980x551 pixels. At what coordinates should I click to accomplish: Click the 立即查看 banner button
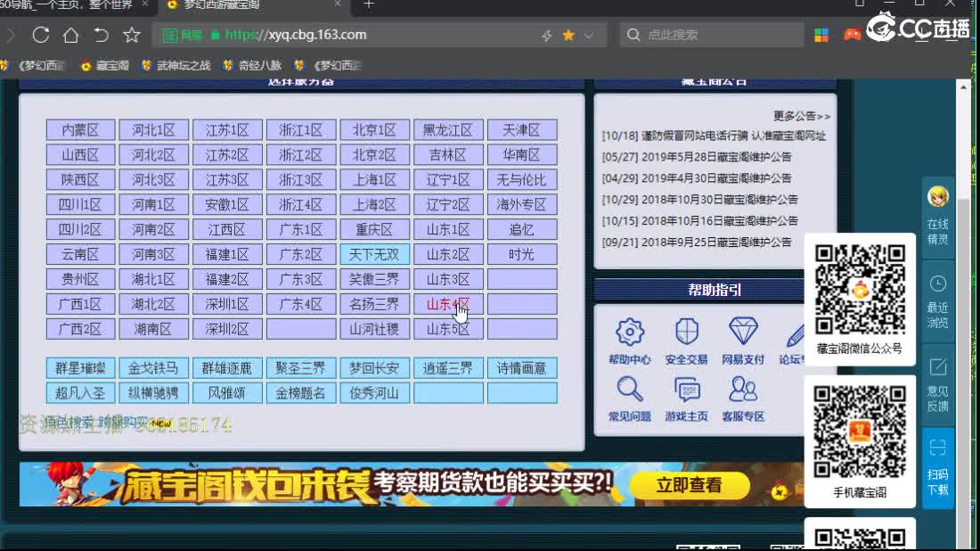click(690, 486)
